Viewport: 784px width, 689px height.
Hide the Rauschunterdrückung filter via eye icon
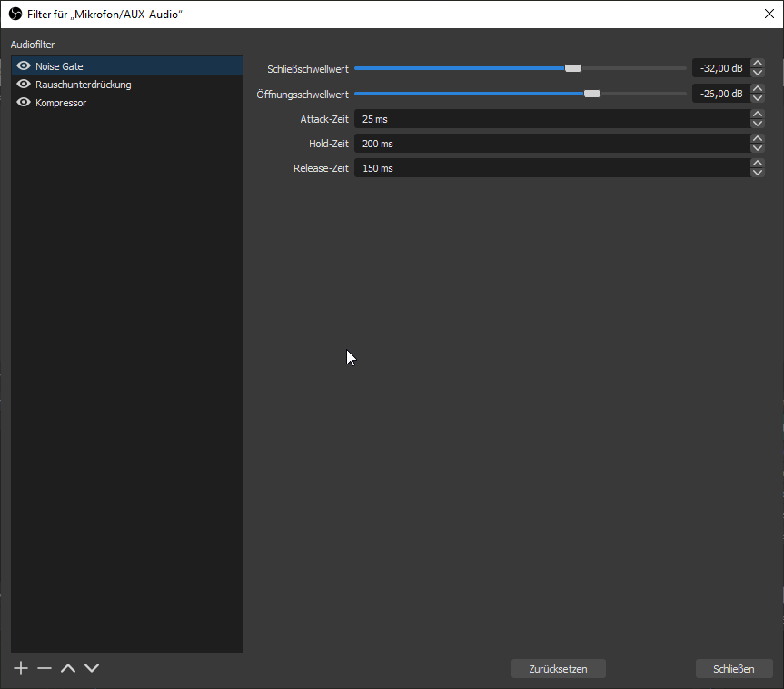click(24, 85)
